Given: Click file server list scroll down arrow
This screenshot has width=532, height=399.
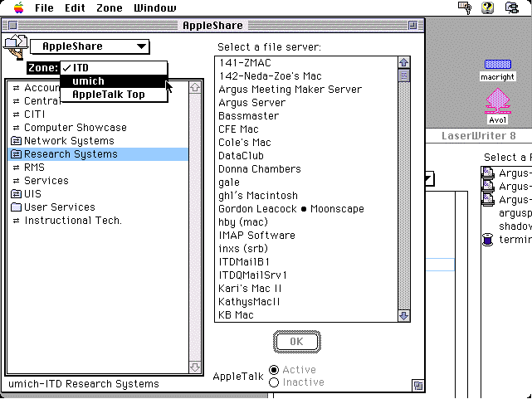Looking at the screenshot, I should (x=403, y=316).
